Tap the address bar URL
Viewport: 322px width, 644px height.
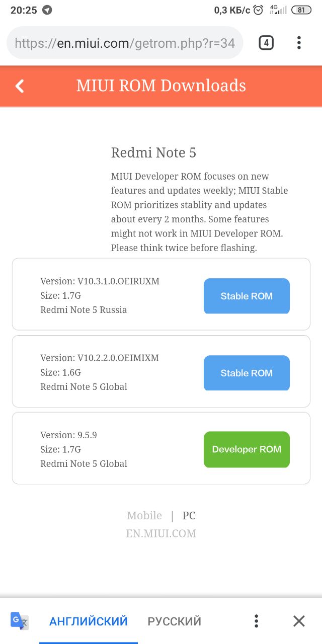pos(125,43)
